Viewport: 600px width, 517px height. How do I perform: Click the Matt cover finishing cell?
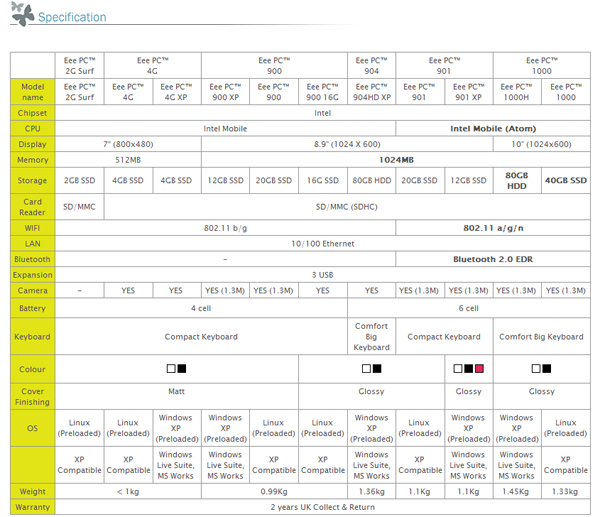176,396
